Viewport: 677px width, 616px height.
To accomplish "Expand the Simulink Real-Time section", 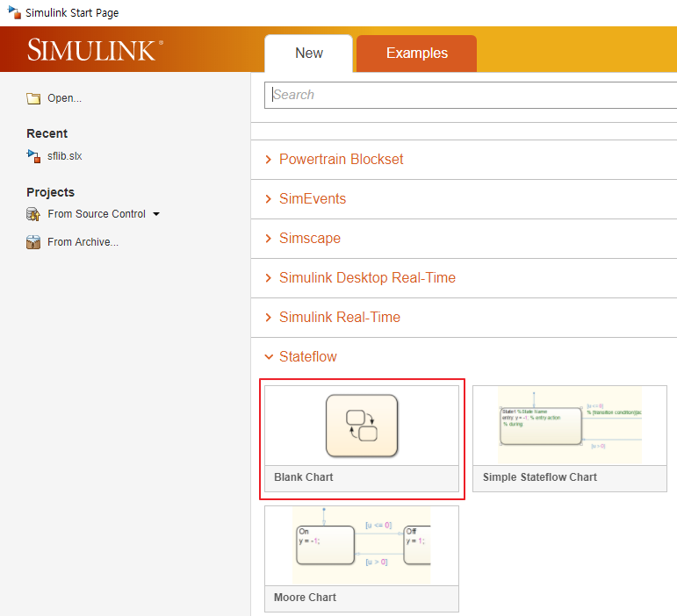I will [268, 318].
